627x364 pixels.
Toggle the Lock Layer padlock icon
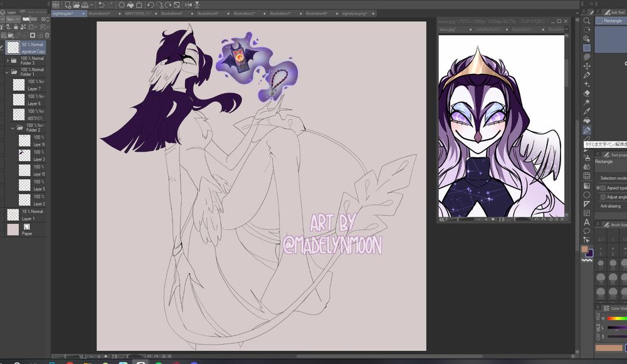click(16, 27)
